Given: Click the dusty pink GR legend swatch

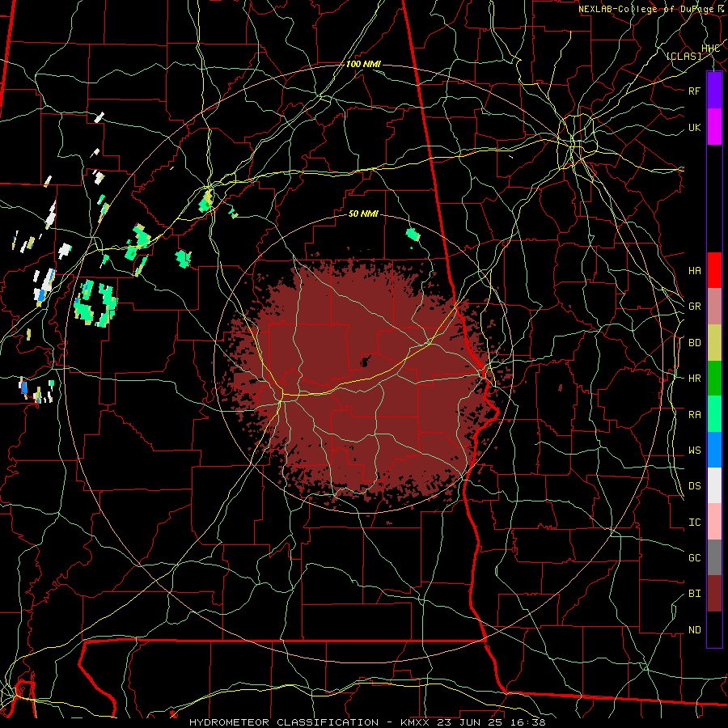Looking at the screenshot, I should (714, 307).
